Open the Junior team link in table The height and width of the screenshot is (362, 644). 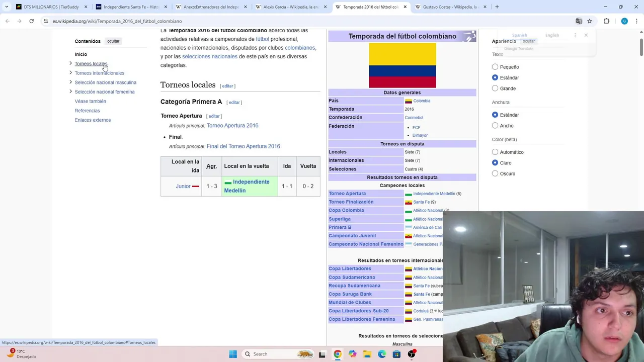183,186
